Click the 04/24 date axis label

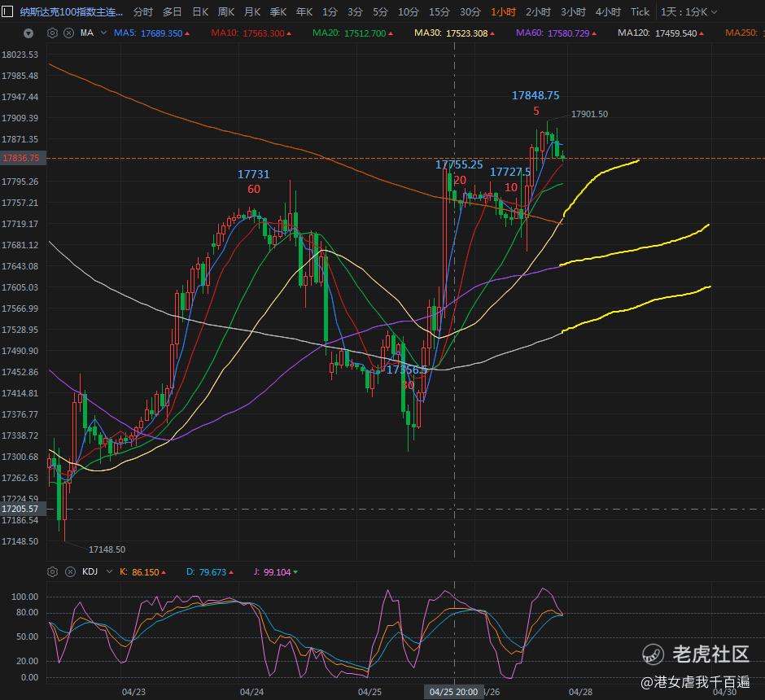(x=251, y=692)
